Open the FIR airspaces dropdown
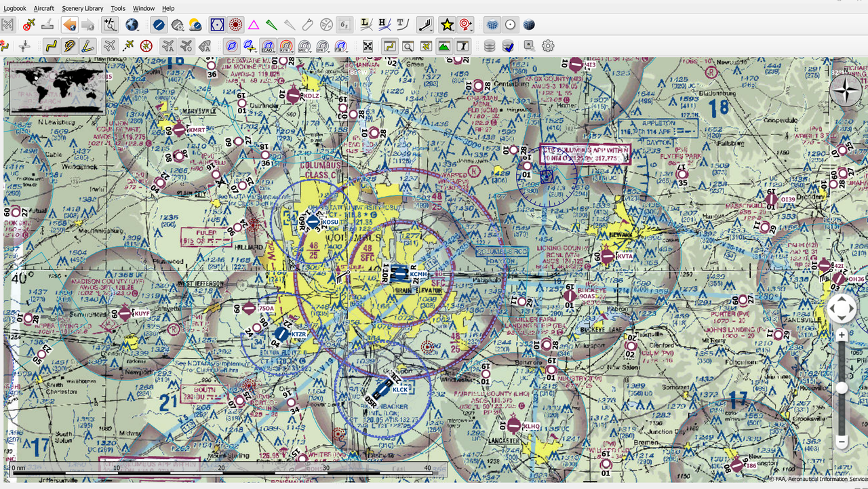Viewport: 868px width, 489px height. [x=341, y=46]
